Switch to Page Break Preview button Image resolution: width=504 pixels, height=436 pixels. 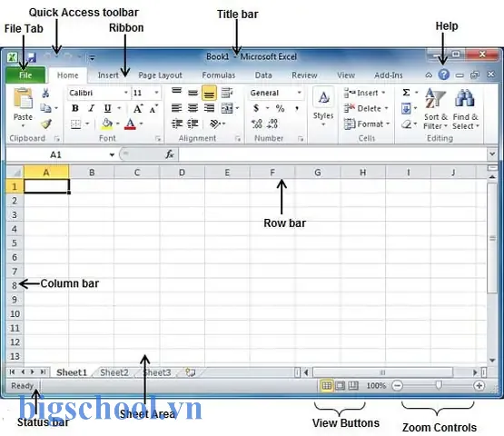353,385
